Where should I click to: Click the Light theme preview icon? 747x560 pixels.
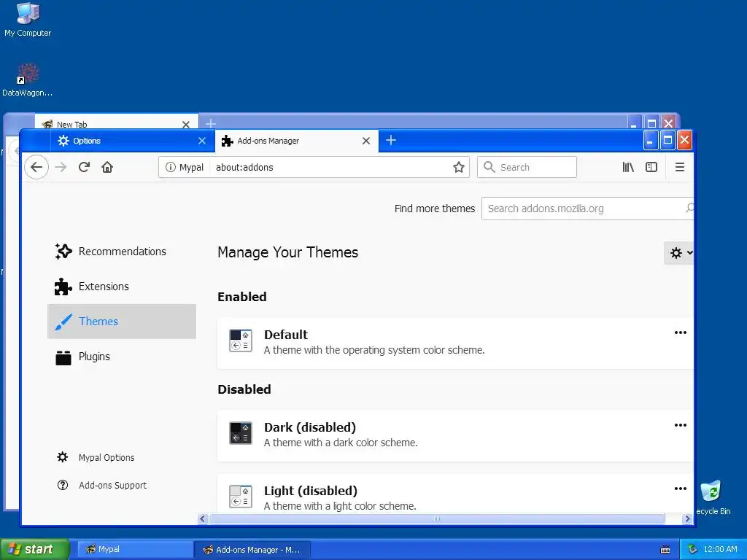[x=241, y=496]
